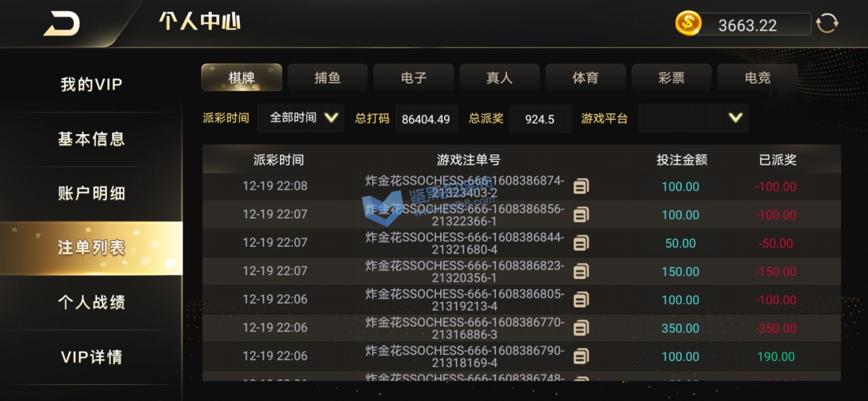The image size is (868, 401).
Task: Switch to the 捕鱼 tab
Action: (x=328, y=78)
